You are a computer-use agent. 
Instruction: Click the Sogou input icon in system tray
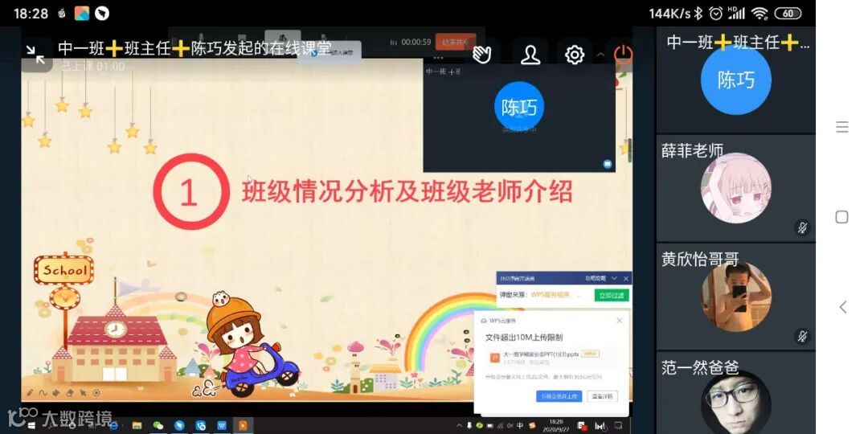click(x=532, y=426)
